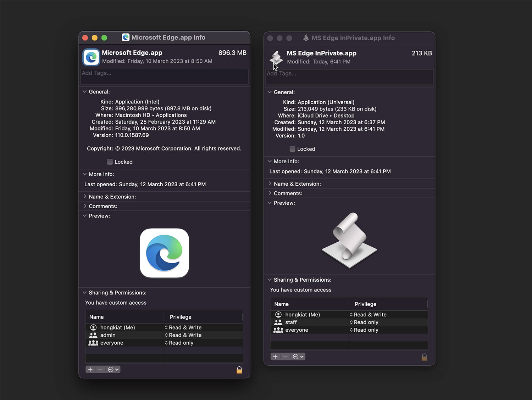The width and height of the screenshot is (532, 400).
Task: Select admin group icon in Edge.app permissions
Action: [93, 335]
